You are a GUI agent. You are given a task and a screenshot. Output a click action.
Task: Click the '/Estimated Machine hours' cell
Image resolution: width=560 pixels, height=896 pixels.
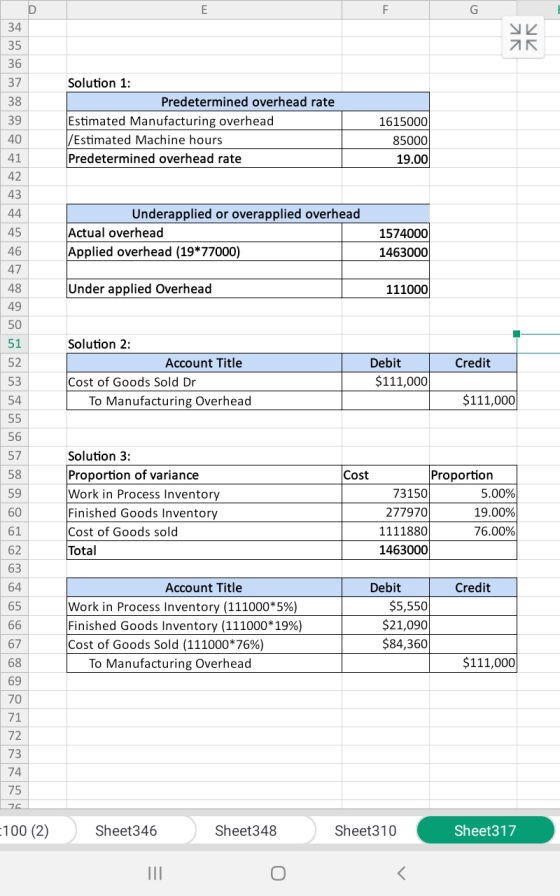pos(204,139)
